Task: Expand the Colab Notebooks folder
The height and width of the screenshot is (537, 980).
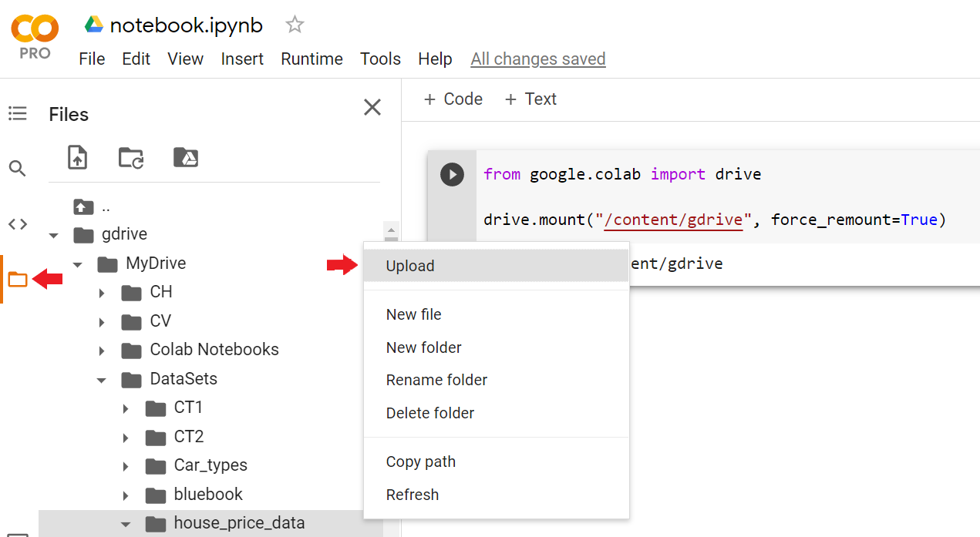Action: click(x=101, y=349)
